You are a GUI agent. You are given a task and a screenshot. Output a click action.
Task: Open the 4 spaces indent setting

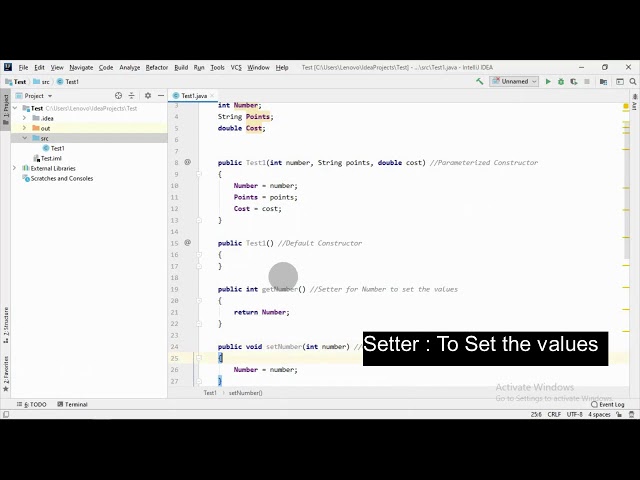599,414
